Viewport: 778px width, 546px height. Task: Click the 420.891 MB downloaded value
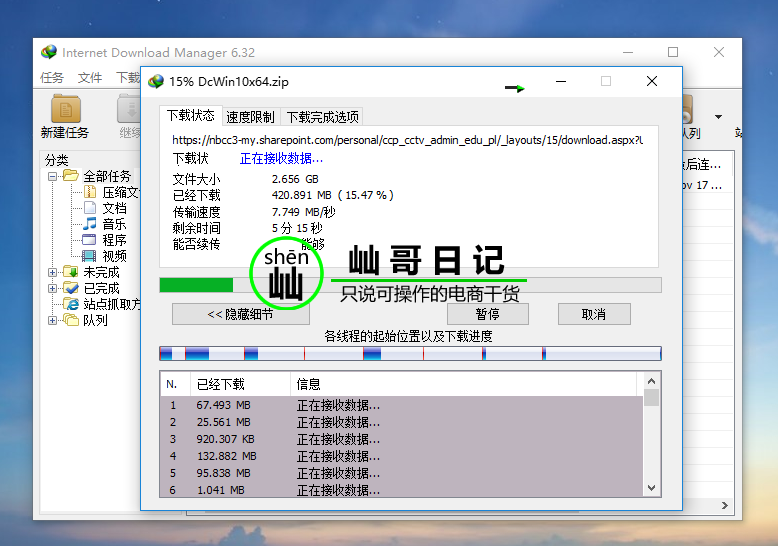coord(332,195)
